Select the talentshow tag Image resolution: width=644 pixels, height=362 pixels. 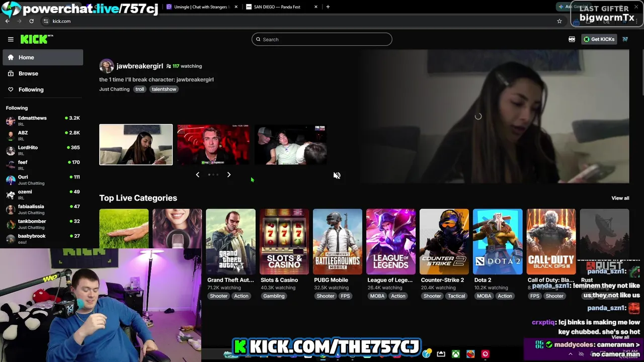click(164, 89)
